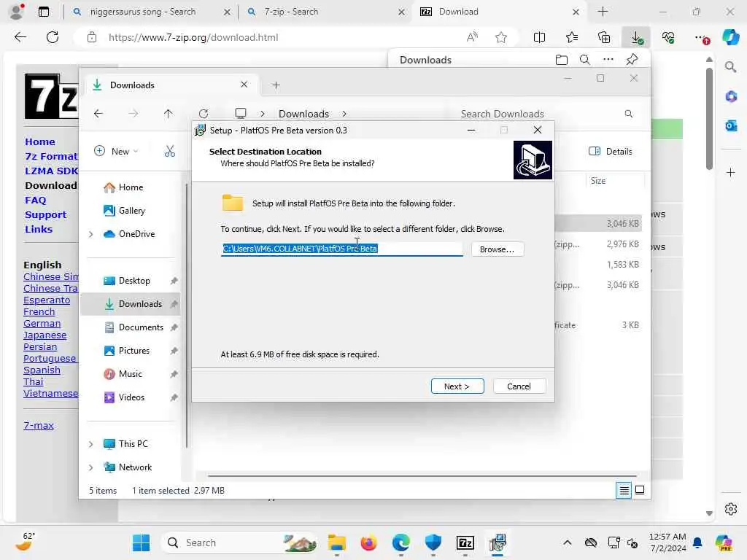747x560 pixels.
Task: Open the Edge favorites list icon
Action: pos(572,37)
